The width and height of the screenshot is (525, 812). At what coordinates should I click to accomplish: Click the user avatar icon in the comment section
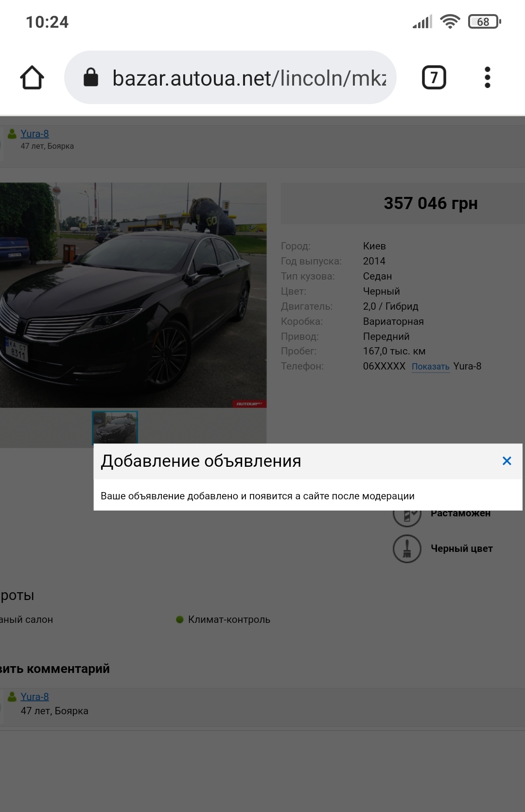[x=12, y=697]
